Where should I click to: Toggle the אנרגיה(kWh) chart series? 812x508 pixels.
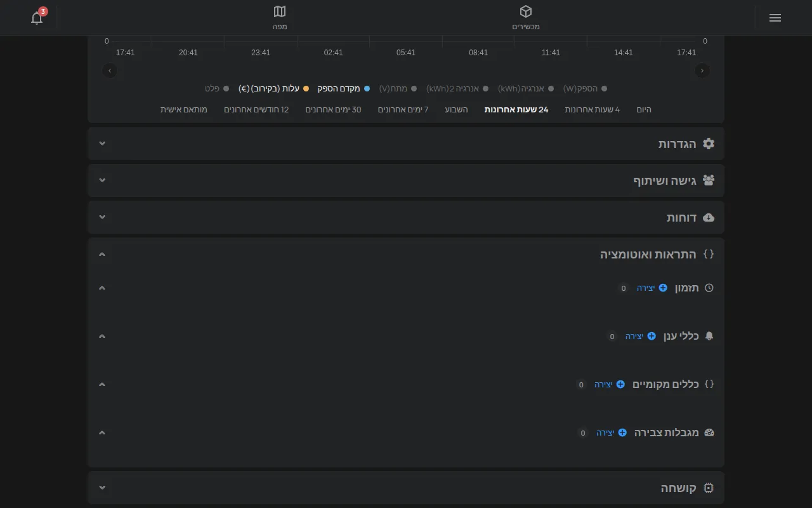click(525, 89)
